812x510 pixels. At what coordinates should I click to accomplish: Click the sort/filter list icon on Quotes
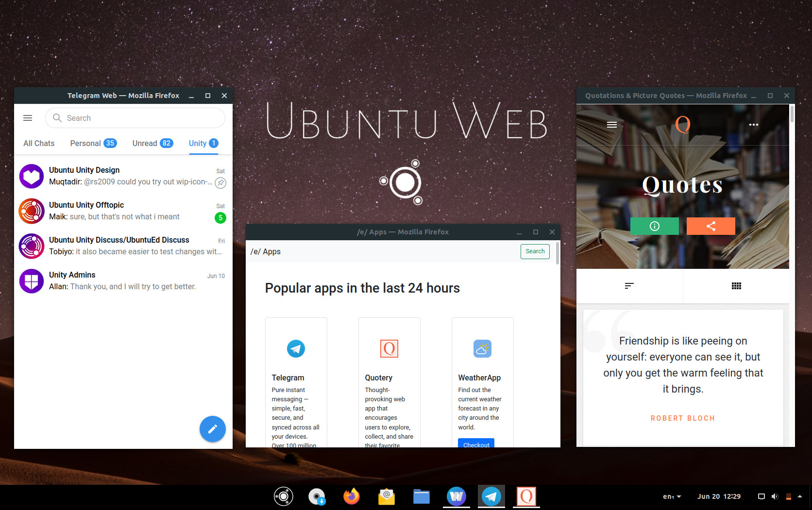[x=629, y=286]
